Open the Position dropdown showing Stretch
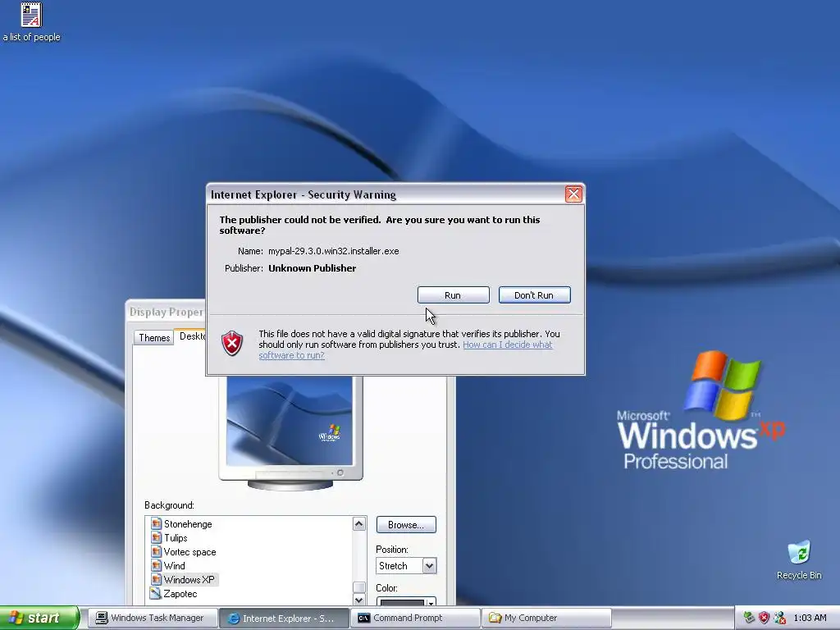The height and width of the screenshot is (630, 840). coord(406,566)
